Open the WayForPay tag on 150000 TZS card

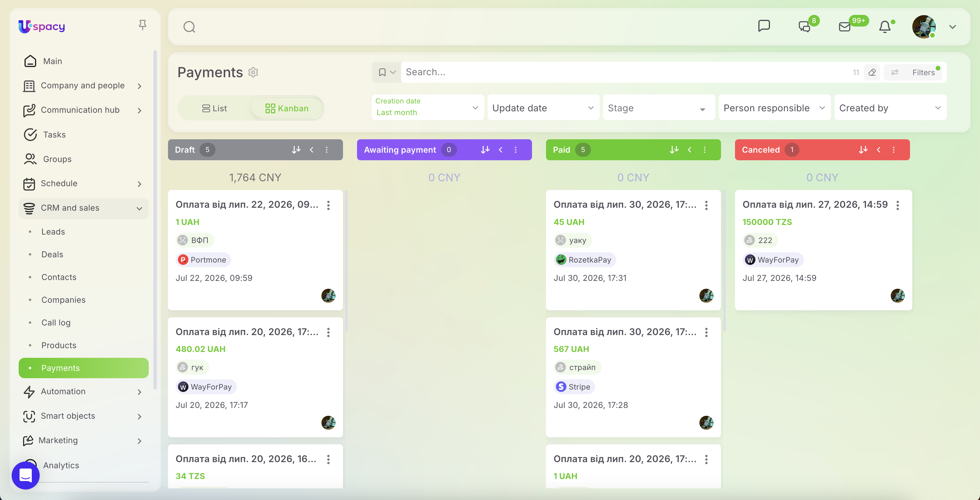pyautogui.click(x=773, y=260)
